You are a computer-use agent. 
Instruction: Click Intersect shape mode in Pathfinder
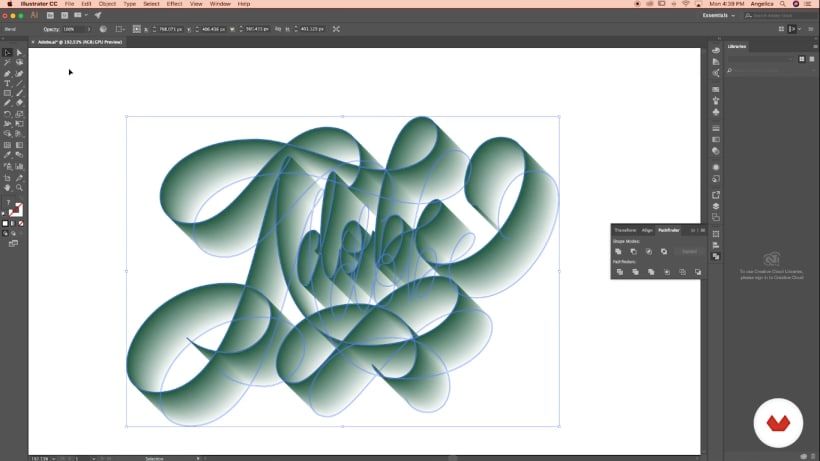[648, 251]
